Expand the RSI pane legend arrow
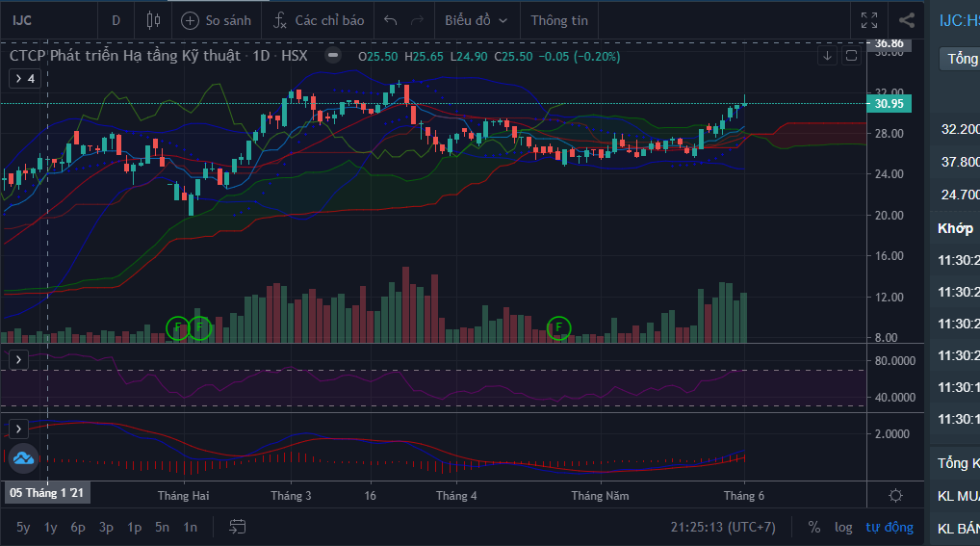 point(19,359)
